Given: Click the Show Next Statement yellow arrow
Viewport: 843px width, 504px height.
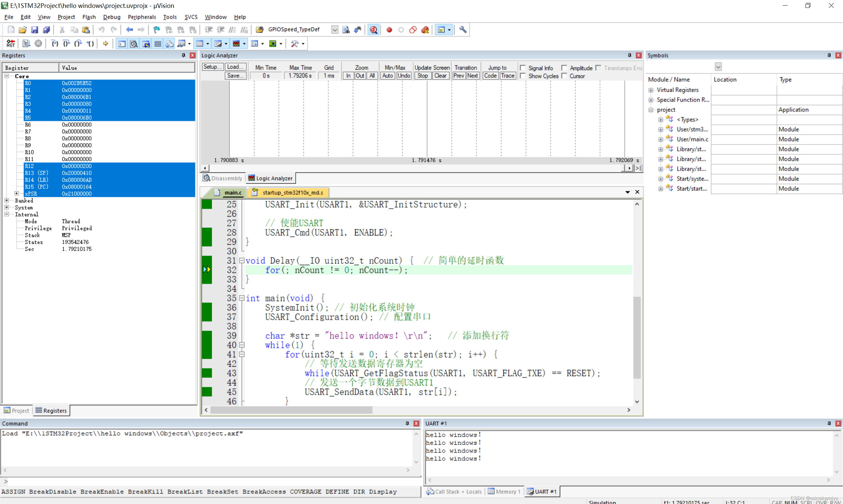Looking at the screenshot, I should [106, 43].
